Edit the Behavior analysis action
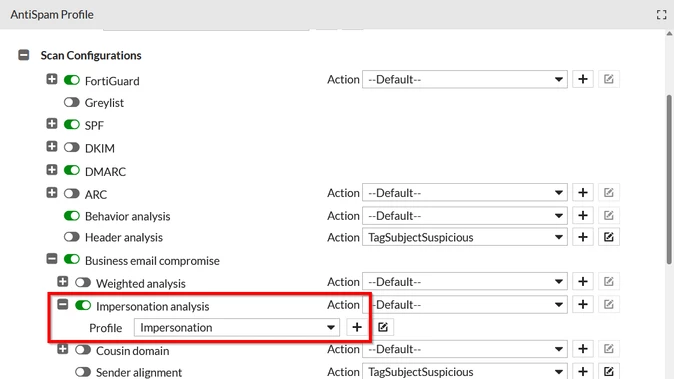 (x=609, y=215)
